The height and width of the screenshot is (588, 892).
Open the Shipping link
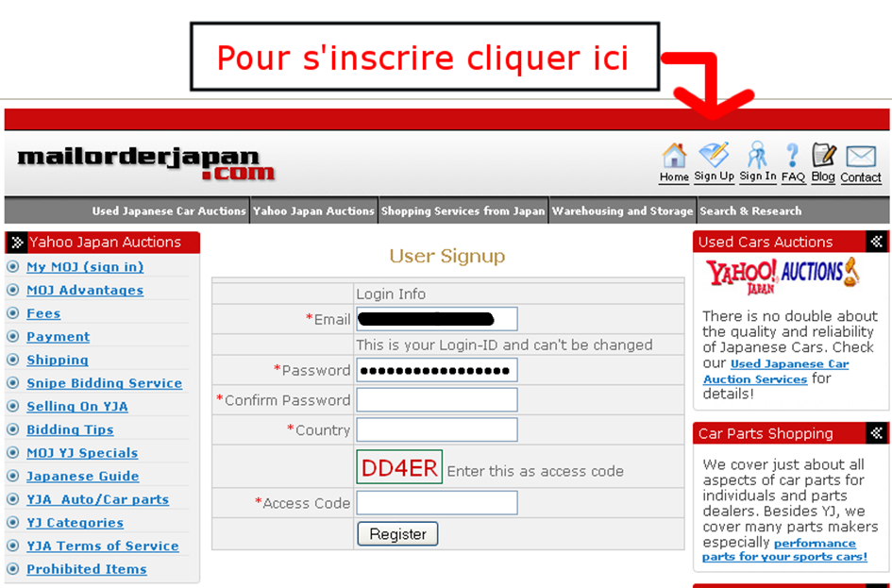click(58, 360)
